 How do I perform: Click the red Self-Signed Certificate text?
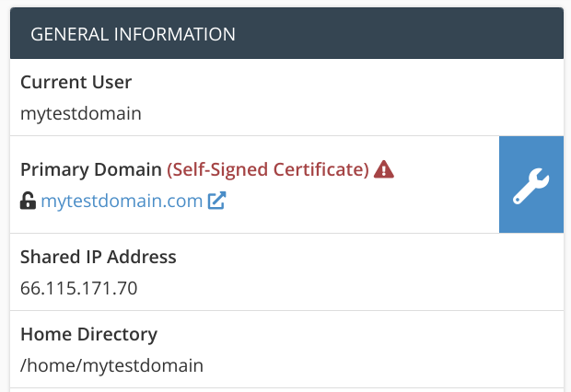(268, 169)
